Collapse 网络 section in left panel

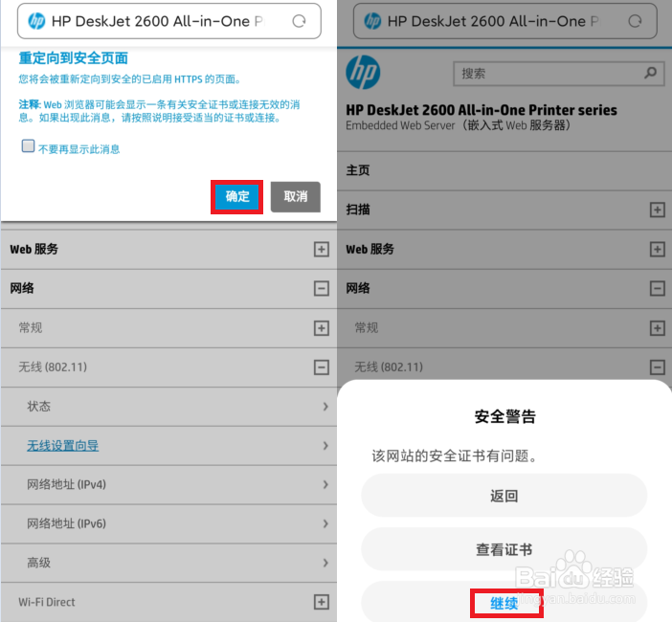point(321,288)
